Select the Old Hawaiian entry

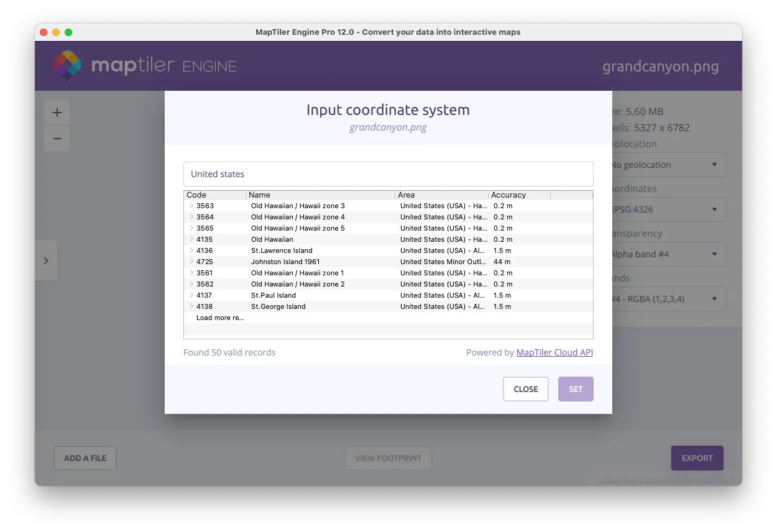tap(272, 239)
